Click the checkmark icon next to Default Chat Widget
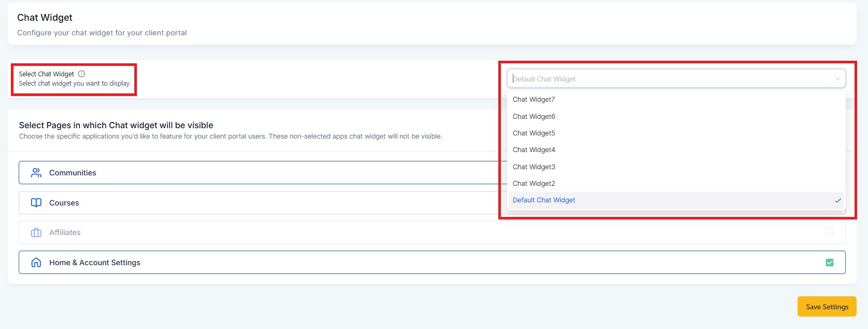Viewport: 868px width, 329px height. [x=837, y=200]
